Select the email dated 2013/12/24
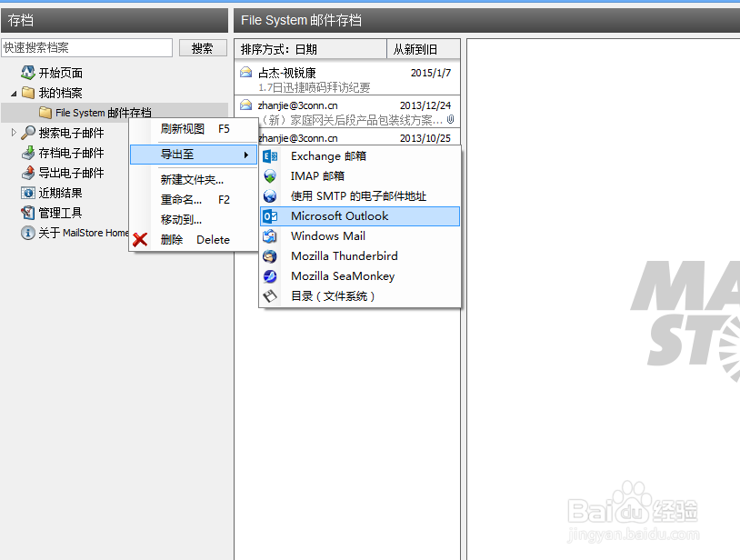 [x=347, y=112]
